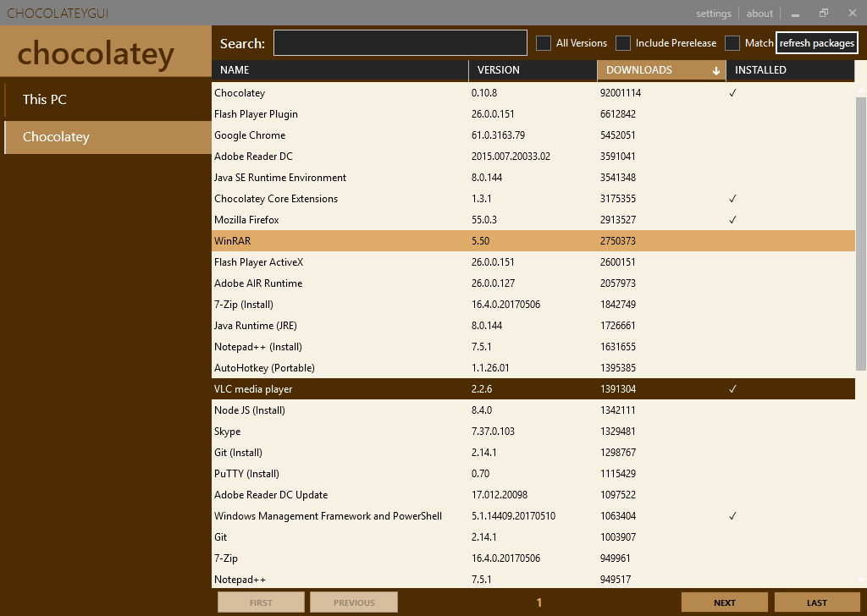Tick the Include Prerelease checkbox
Image resolution: width=867 pixels, height=616 pixels.
tap(623, 43)
